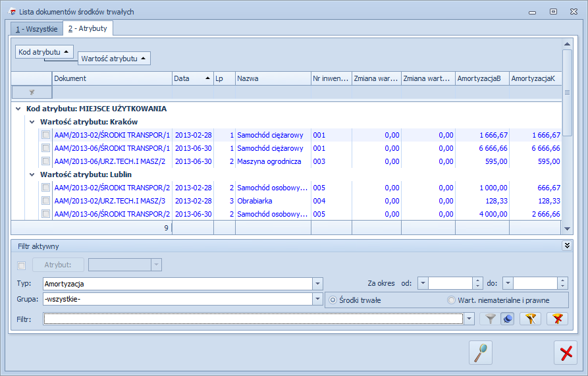Sort by Lp column header
Image resolution: width=588 pixels, height=376 pixels.
click(225, 78)
